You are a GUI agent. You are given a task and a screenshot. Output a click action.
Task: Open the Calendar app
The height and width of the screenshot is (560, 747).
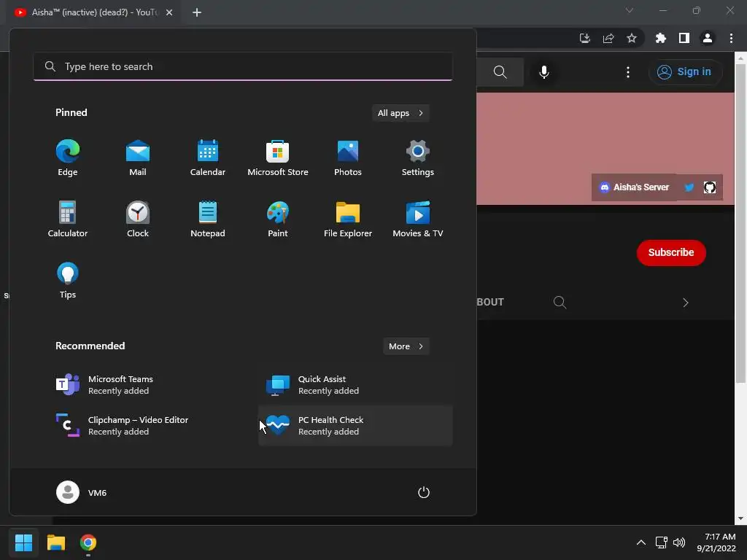(208, 158)
